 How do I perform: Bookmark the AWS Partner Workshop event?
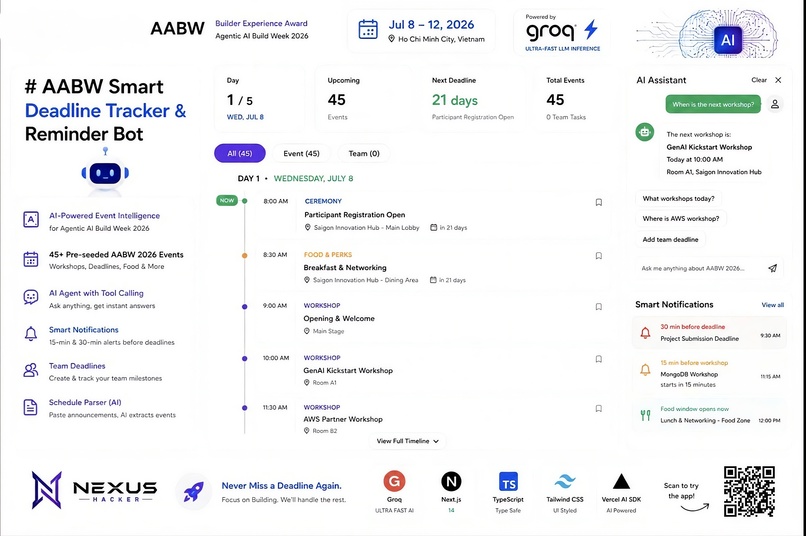(598, 409)
